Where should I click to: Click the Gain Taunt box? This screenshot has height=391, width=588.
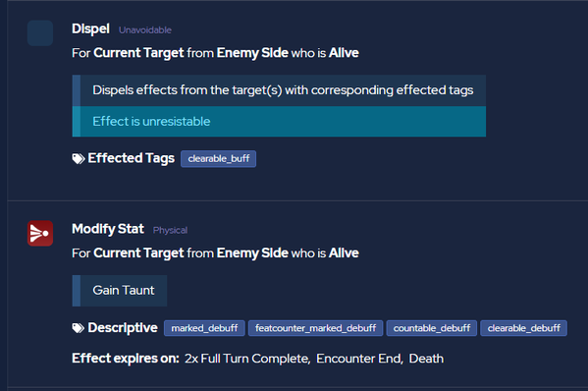(120, 291)
